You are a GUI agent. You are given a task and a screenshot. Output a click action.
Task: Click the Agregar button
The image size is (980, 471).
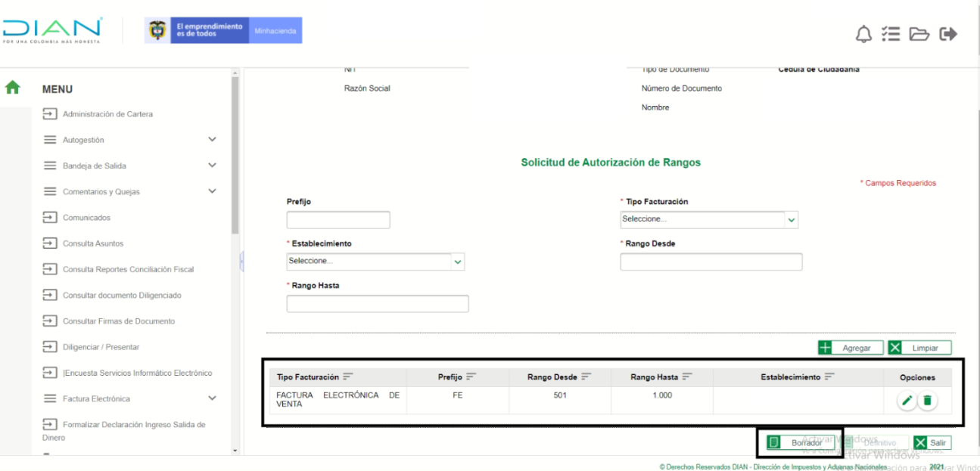click(x=849, y=348)
